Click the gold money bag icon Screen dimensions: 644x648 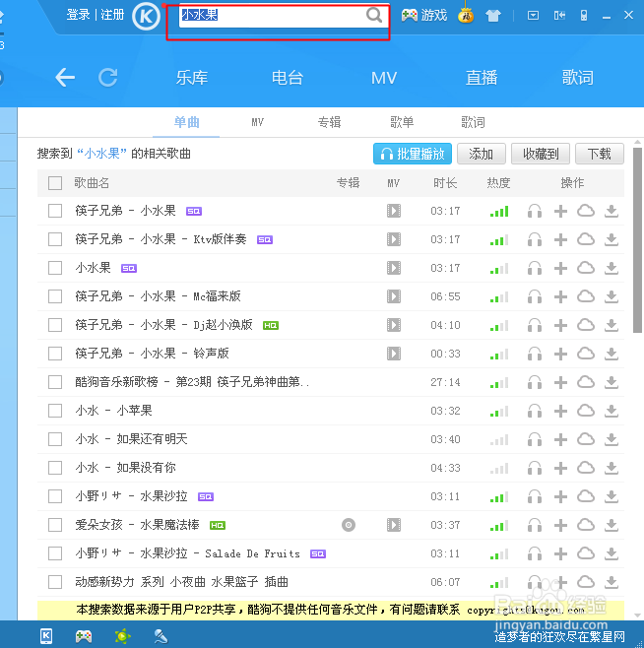(x=466, y=15)
